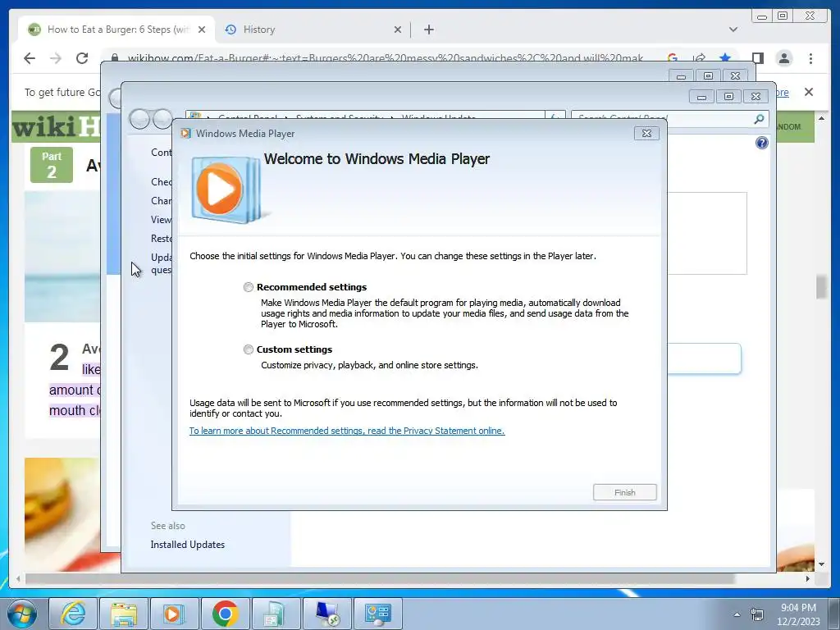Open Windows Explorer from taskbar
This screenshot has height=630, width=840.
pyautogui.click(x=124, y=614)
